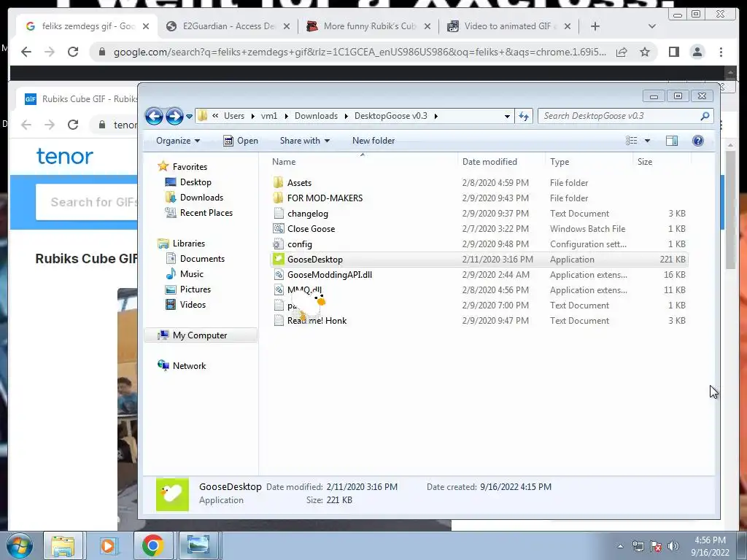Sort by Type column header
Viewport: 747px width, 560px height.
point(560,162)
